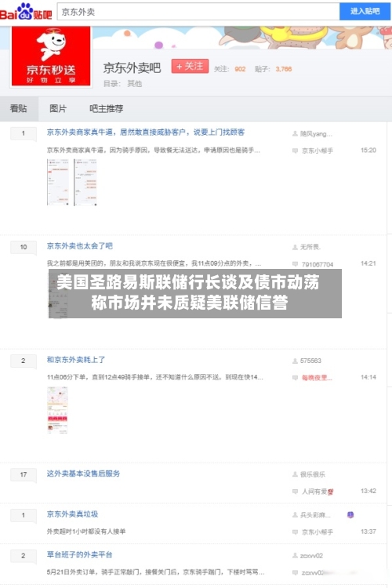Screen dimensions: 392x588
Task: Click preview text starting 5月21日外卖订单
Action: click(155, 572)
